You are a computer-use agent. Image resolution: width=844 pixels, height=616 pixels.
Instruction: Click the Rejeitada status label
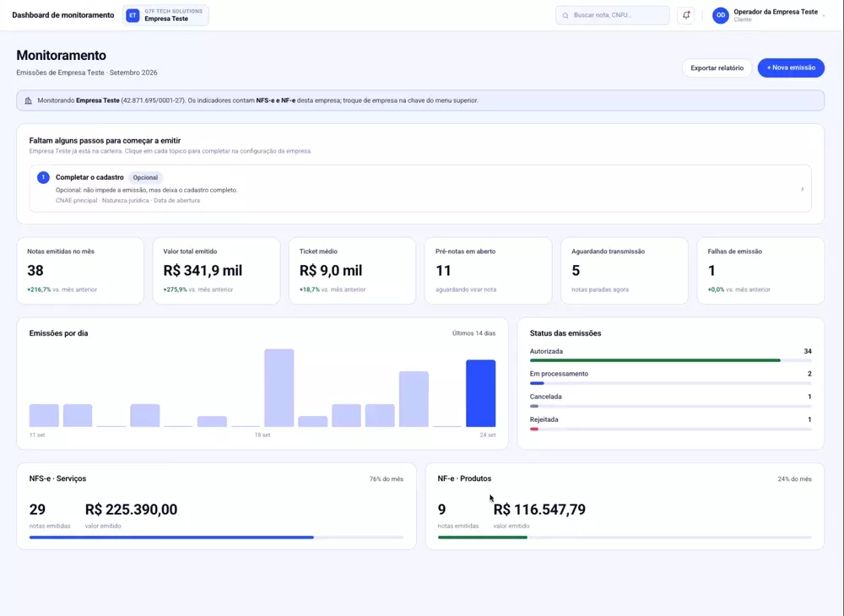(544, 419)
